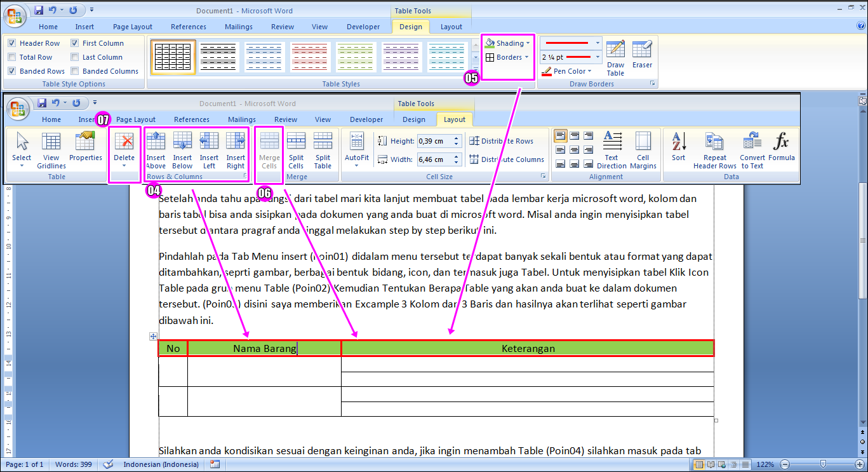Open table Properties
This screenshot has width=868, height=472.
pos(86,146)
